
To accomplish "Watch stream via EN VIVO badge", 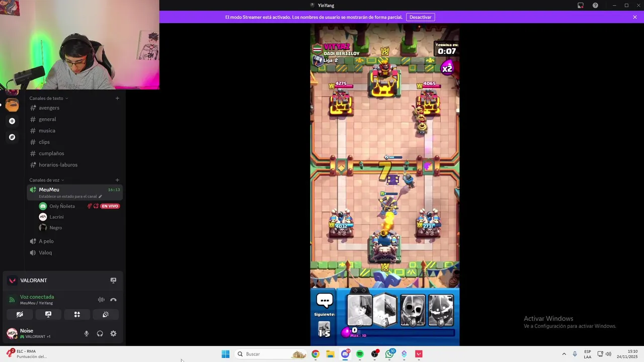I will 110,206.
